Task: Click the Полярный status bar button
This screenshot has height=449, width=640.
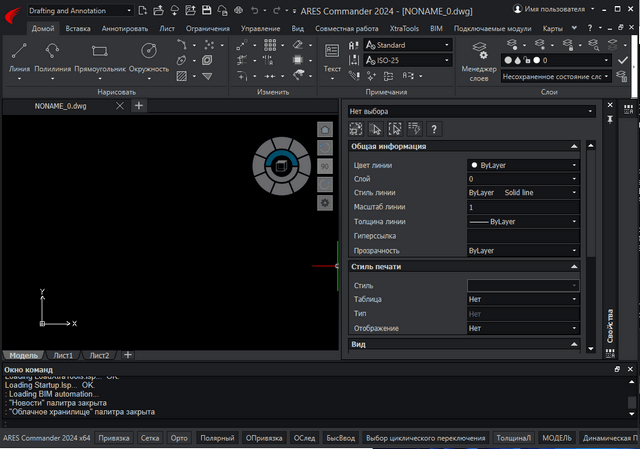Action: pos(217,438)
